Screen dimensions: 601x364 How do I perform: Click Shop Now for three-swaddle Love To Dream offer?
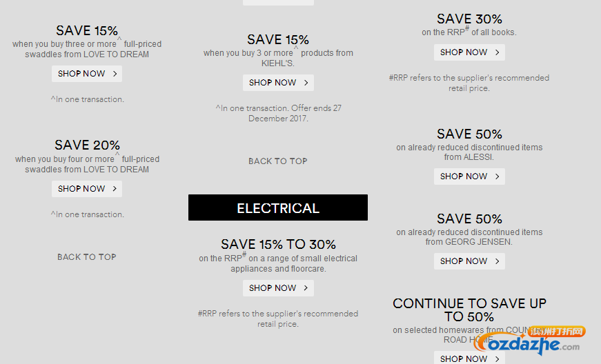87,74
